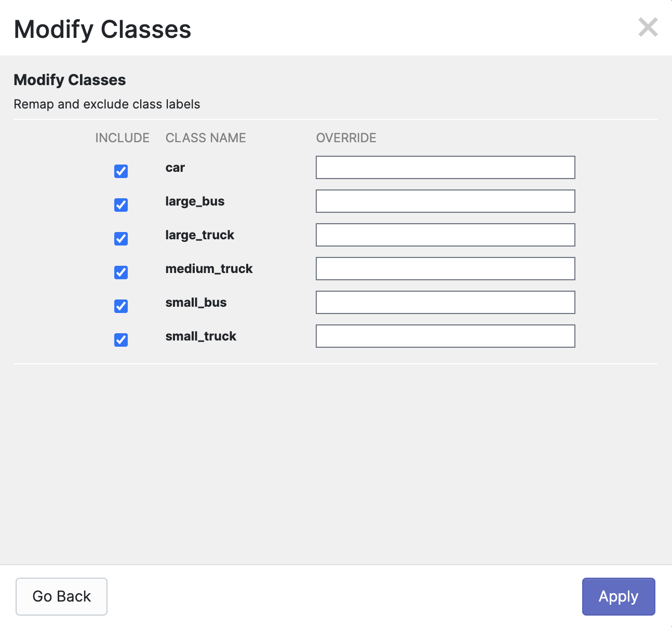Select the INCLUDE column header
The image size is (672, 627).
pos(122,138)
